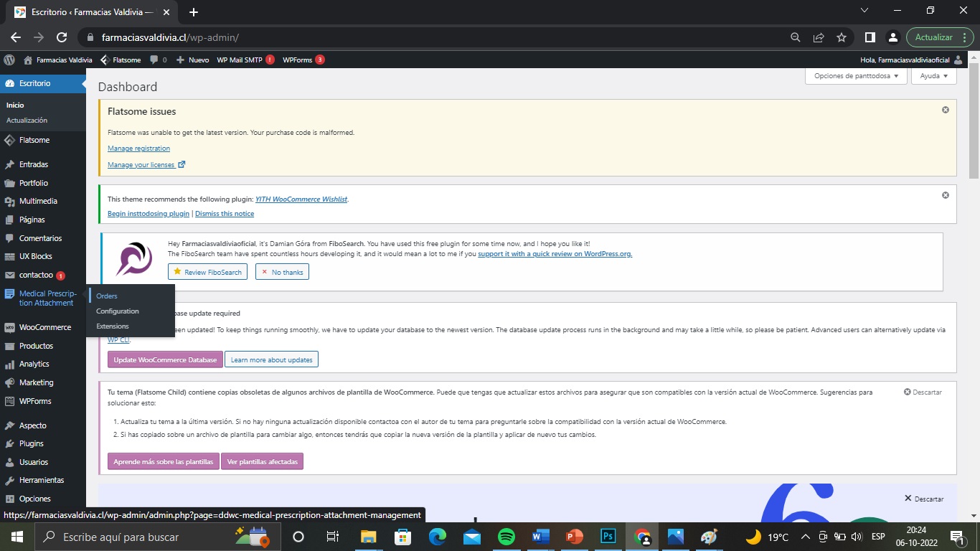Expand the Ayuda help dropdown
This screenshot has width=980, height=551.
(933, 75)
